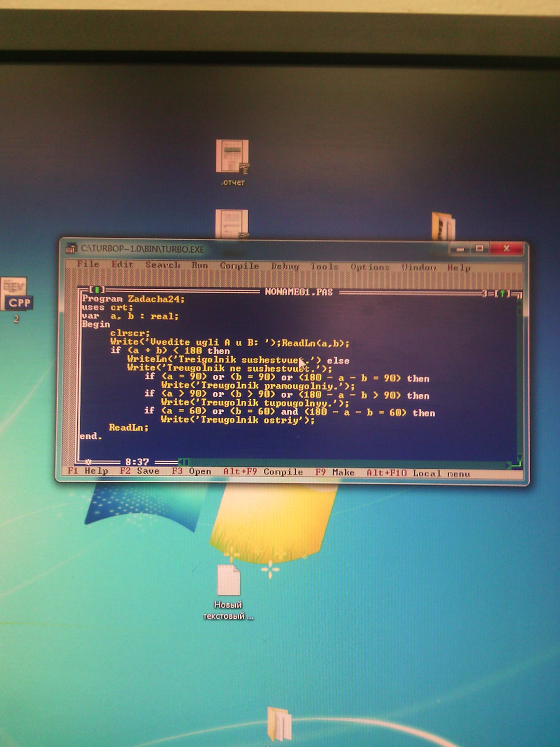Image resolution: width=560 pixels, height=747 pixels.
Task: Maximize the TURBO.EXE window
Action: 479,248
